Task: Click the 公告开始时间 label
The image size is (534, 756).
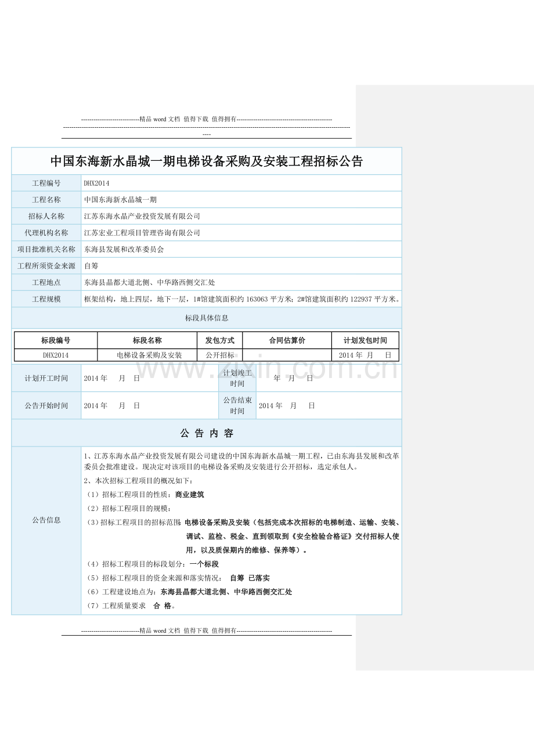Action: tap(46, 405)
